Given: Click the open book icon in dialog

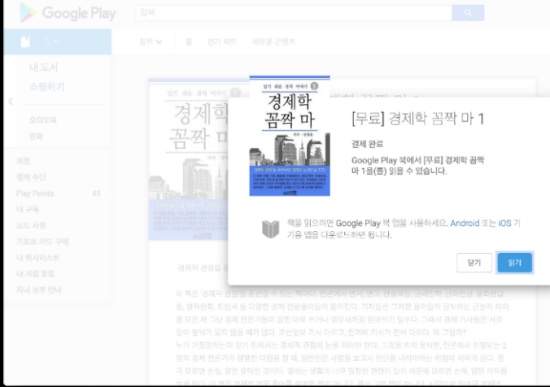Looking at the screenshot, I should 270,229.
